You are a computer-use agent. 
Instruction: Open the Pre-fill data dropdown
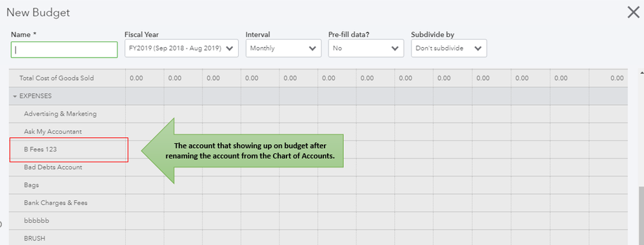[366, 48]
